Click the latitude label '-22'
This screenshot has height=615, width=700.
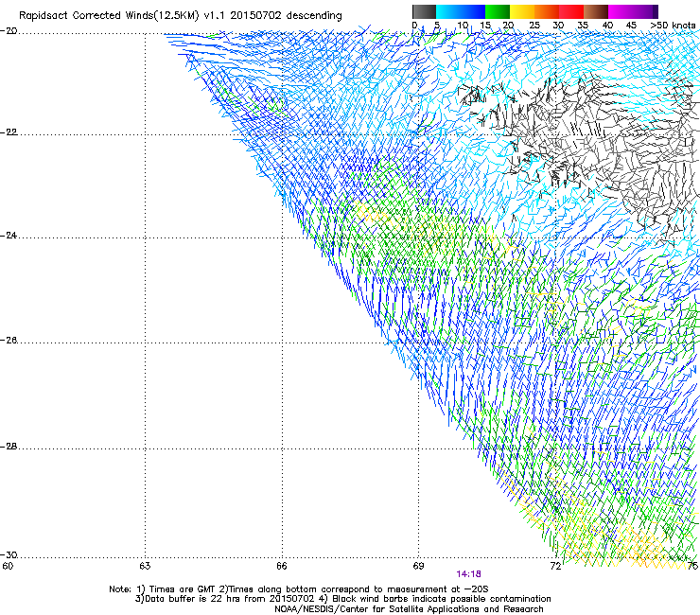click(x=9, y=132)
